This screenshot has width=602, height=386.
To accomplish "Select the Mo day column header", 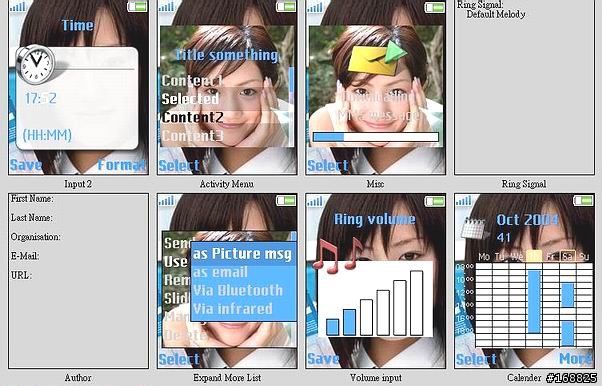I will pos(484,257).
